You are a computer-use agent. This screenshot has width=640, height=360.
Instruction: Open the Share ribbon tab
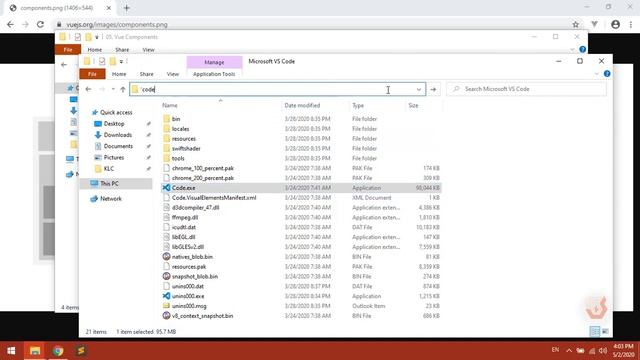(x=147, y=74)
